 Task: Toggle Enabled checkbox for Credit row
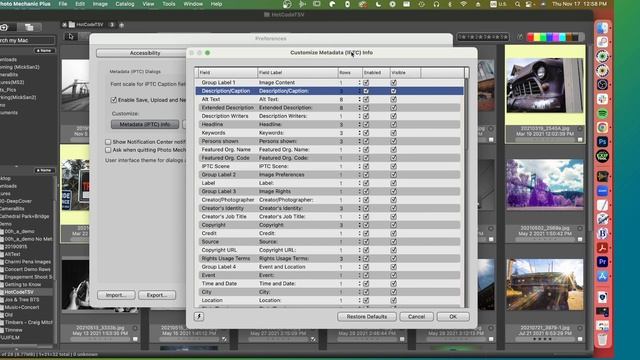tap(366, 233)
